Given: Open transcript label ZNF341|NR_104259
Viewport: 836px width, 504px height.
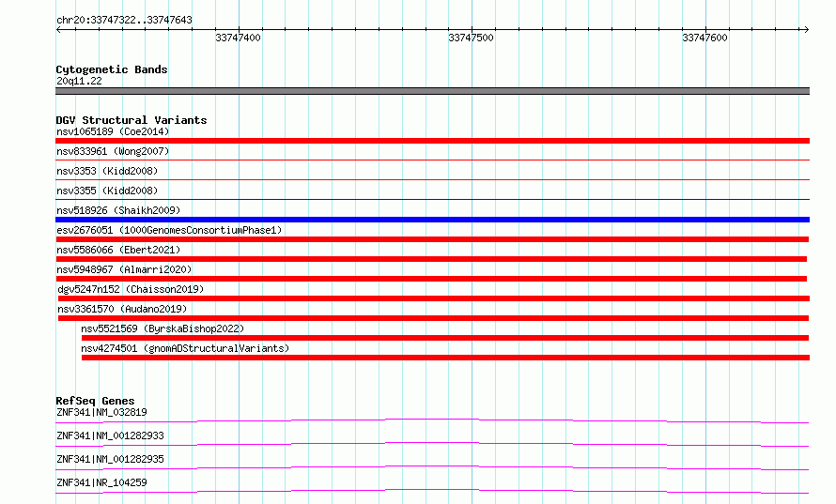Looking at the screenshot, I should click(101, 482).
